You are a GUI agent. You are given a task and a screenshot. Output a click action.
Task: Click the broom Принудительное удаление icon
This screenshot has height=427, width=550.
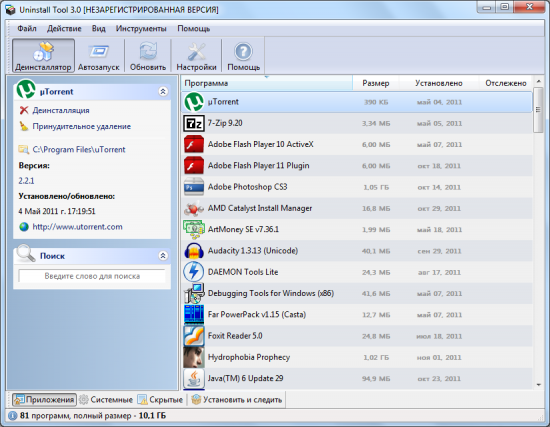tap(24, 126)
